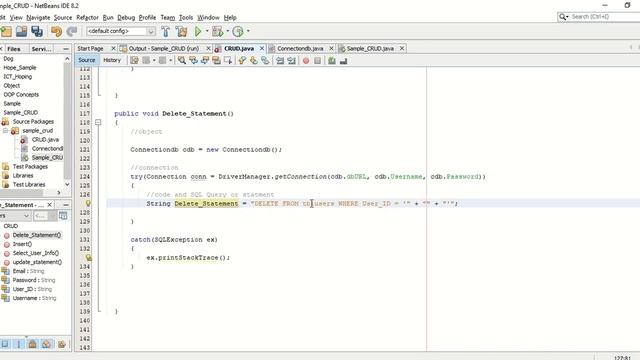
Task: Click the Stop Macro Recording square icon
Action: coord(318,60)
